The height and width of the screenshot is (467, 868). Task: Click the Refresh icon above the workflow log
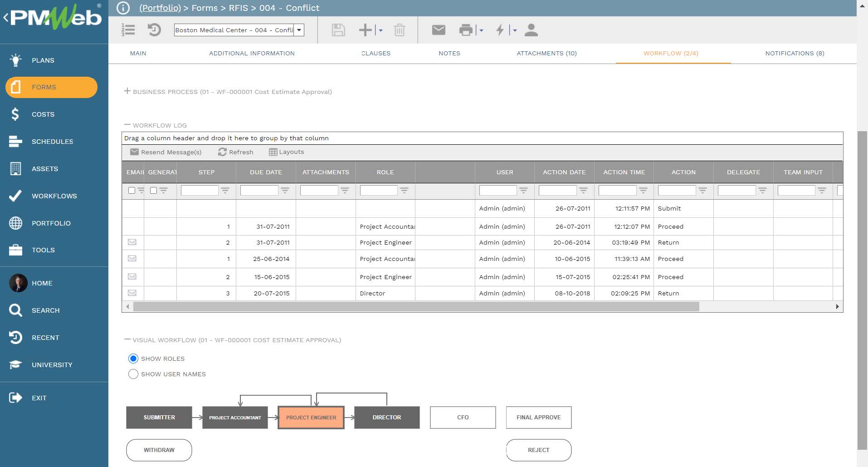tap(236, 152)
